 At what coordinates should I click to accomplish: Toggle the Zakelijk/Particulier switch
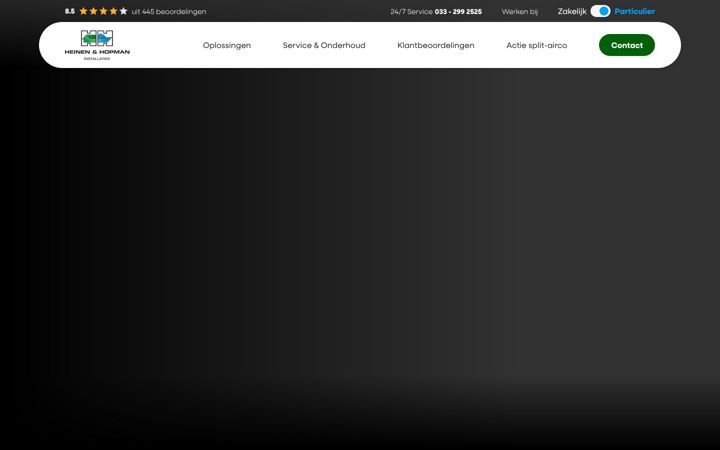600,11
